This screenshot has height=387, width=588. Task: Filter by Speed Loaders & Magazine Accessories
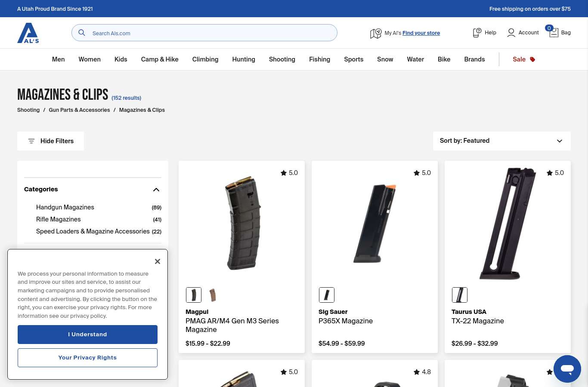[x=93, y=231]
